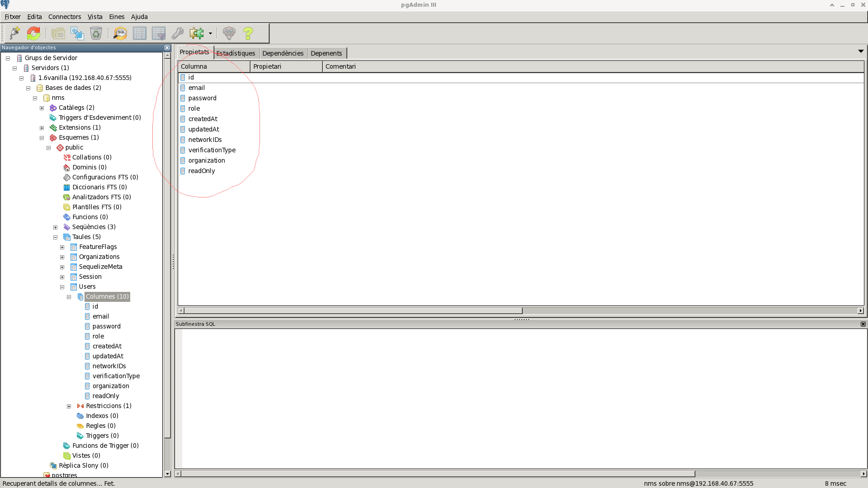The height and width of the screenshot is (488, 868).
Task: Collapse the Columnes (10) tree node
Action: pos(69,297)
